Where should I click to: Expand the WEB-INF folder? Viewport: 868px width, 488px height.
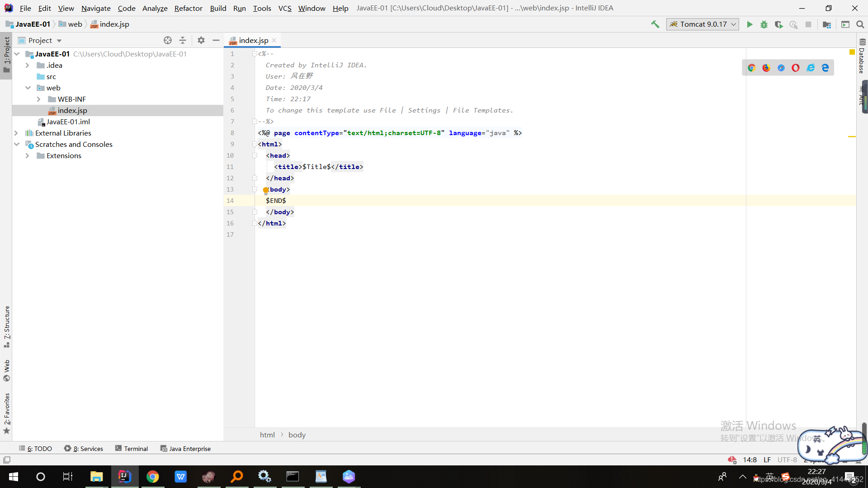point(38,99)
